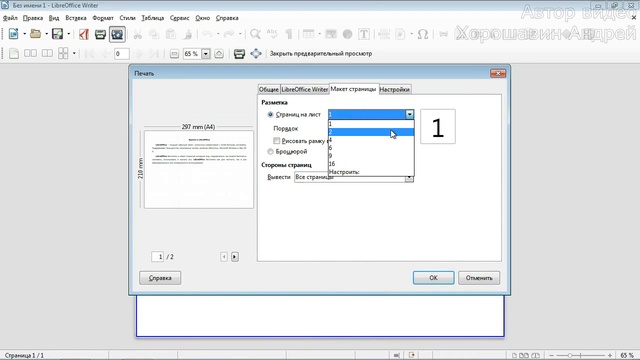Toggle formatting marks pilcrow icon
The width and height of the screenshot is (640, 360).
289,34
